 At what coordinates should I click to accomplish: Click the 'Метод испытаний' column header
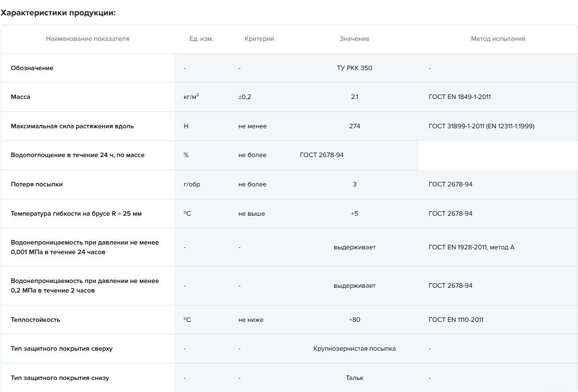coord(498,39)
